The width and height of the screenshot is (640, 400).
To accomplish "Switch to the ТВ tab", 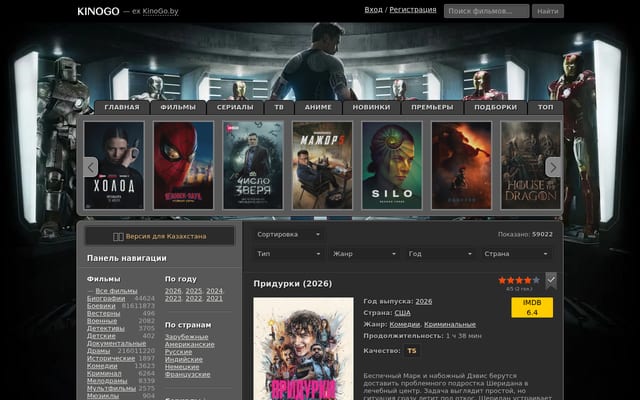I will click(x=279, y=107).
